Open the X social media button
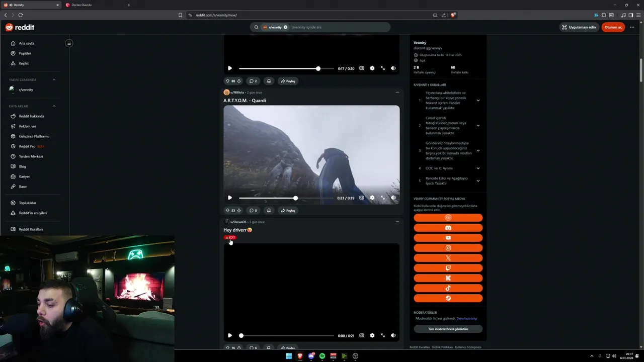The image size is (644, 362). (x=448, y=258)
